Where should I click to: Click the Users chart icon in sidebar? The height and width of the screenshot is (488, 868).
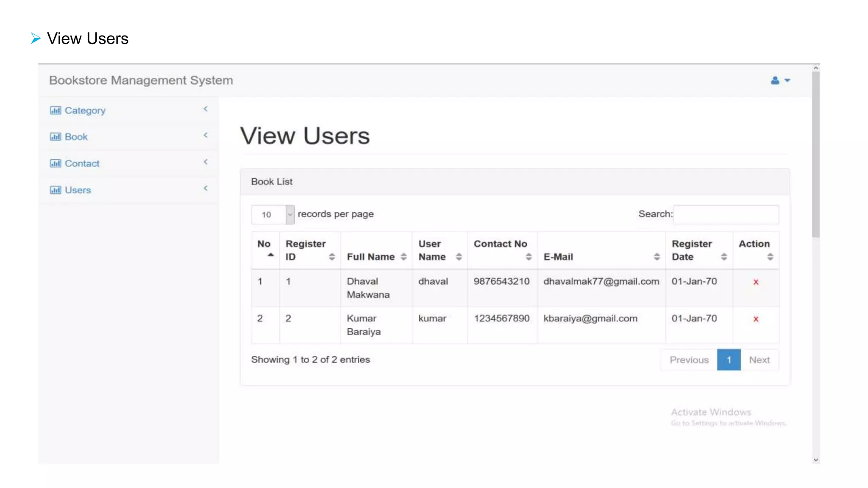(55, 190)
